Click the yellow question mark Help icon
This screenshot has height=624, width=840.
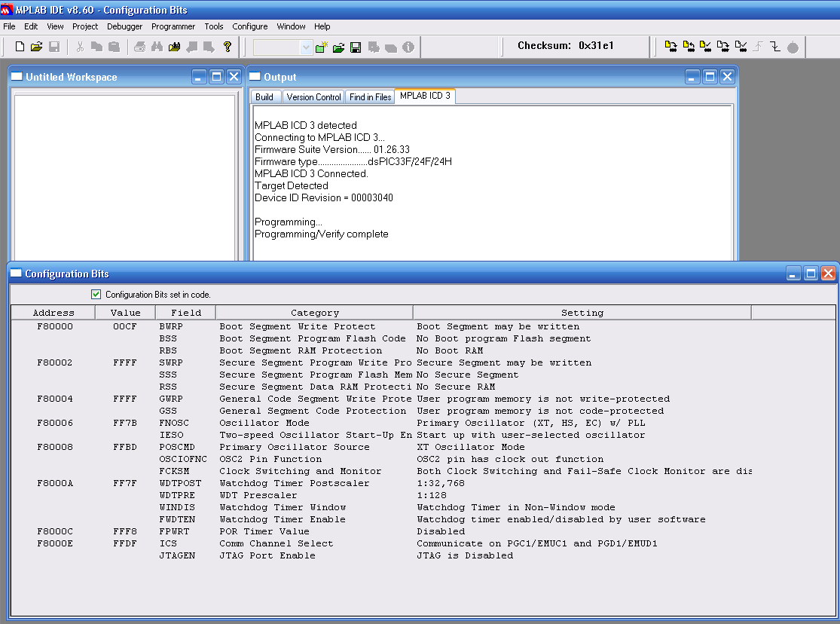[228, 47]
